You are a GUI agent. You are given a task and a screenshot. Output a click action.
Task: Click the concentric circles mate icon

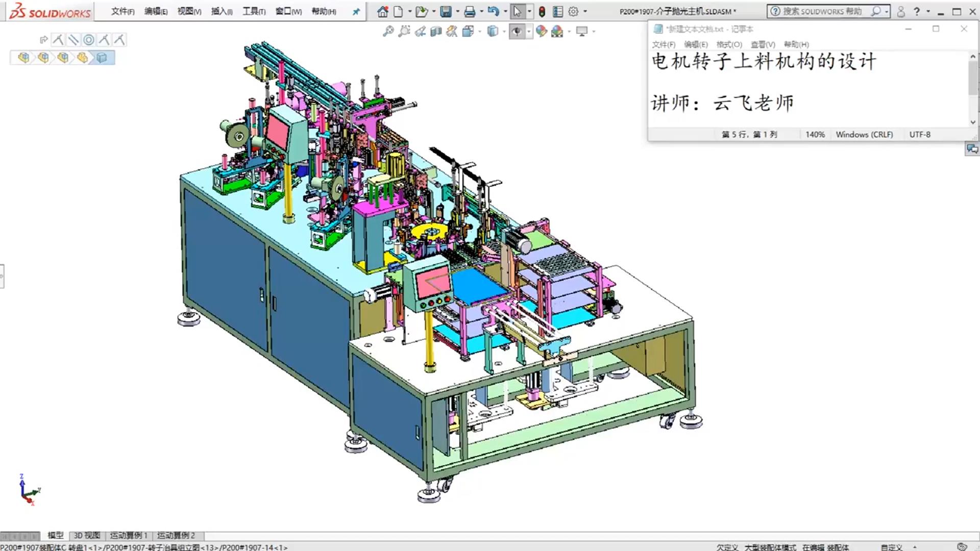click(x=89, y=40)
